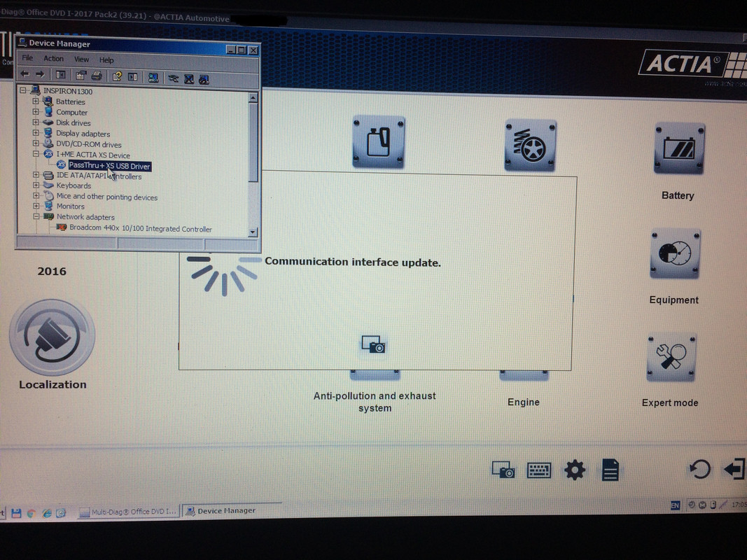Click the suspension and wheel icon

pos(530,145)
